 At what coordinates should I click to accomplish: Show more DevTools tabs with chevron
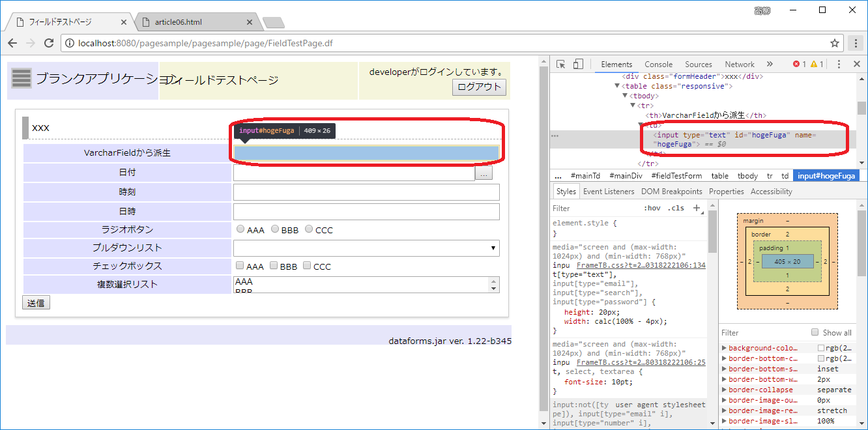coord(770,64)
